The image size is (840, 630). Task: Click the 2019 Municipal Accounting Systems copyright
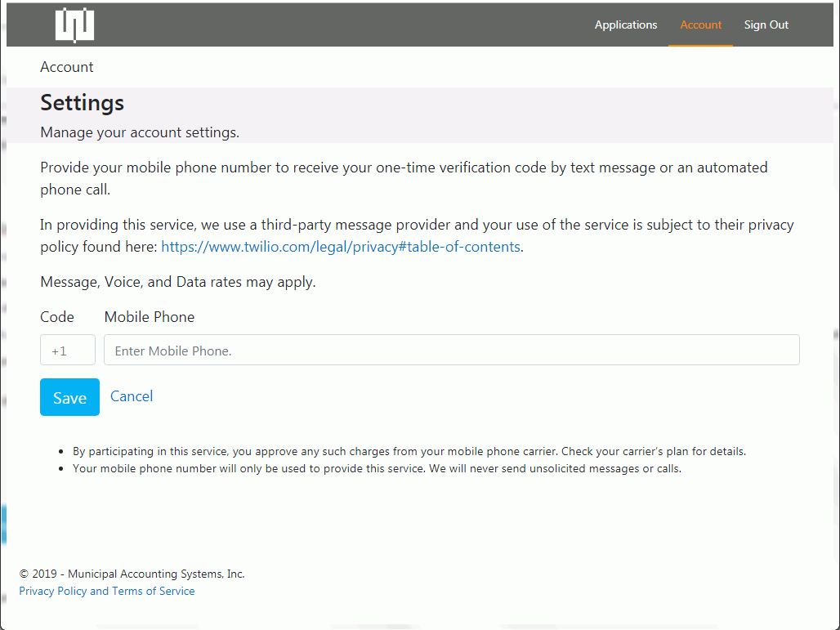(x=132, y=574)
